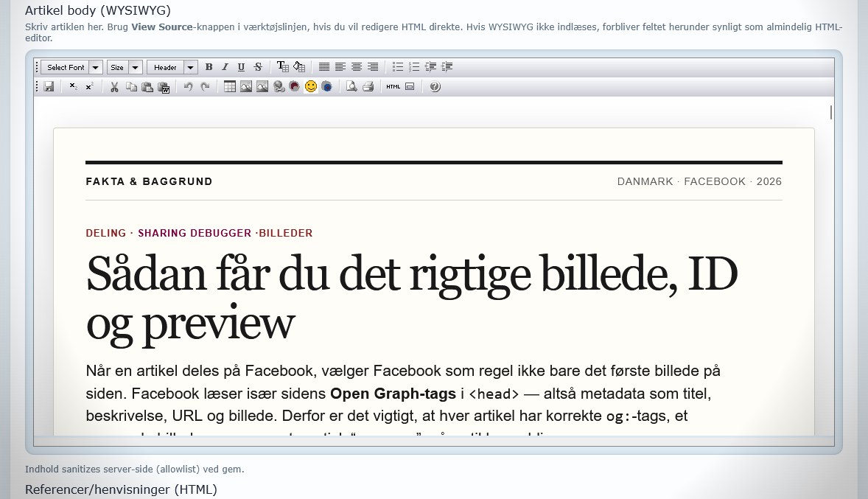Insert a table
This screenshot has height=499, width=868.
pos(230,87)
